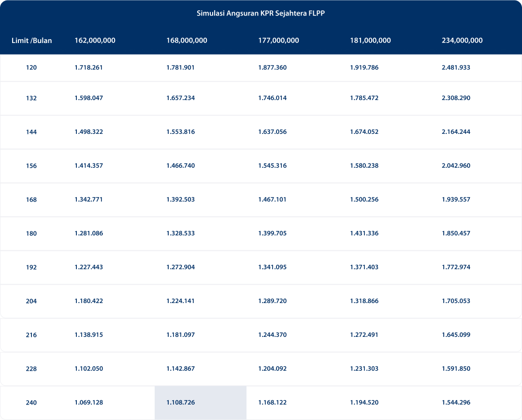Select installment value 1.718.261

tap(88, 68)
